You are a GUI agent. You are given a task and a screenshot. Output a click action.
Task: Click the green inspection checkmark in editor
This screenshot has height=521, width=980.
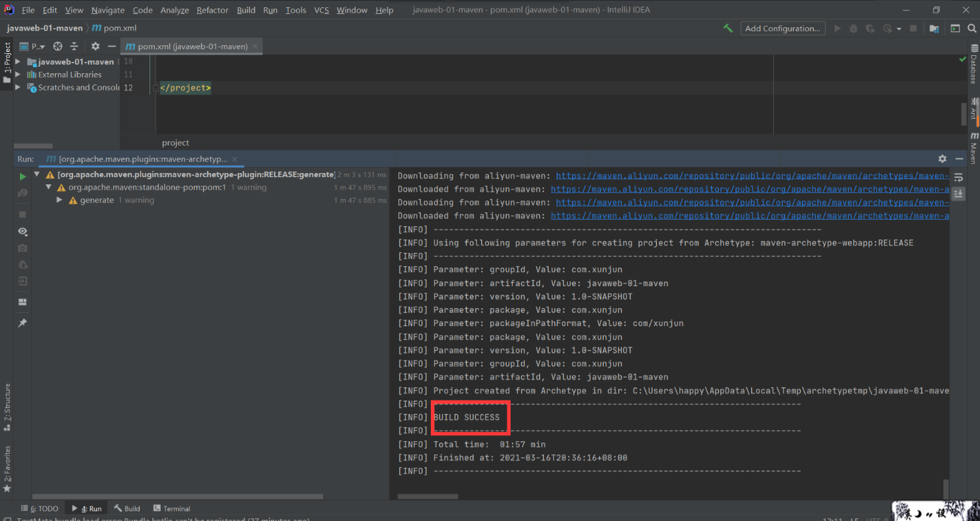click(x=962, y=60)
